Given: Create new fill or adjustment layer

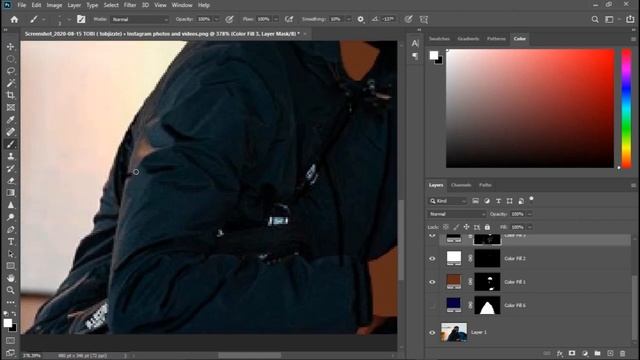Looking at the screenshot, I should pyautogui.click(x=585, y=353).
